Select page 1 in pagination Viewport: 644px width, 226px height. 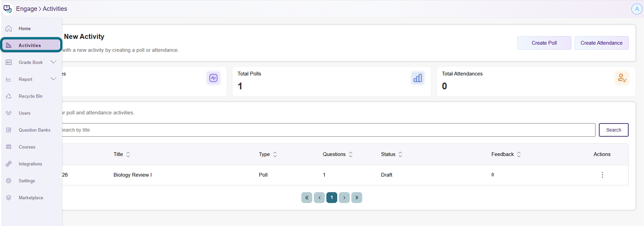[332, 198]
